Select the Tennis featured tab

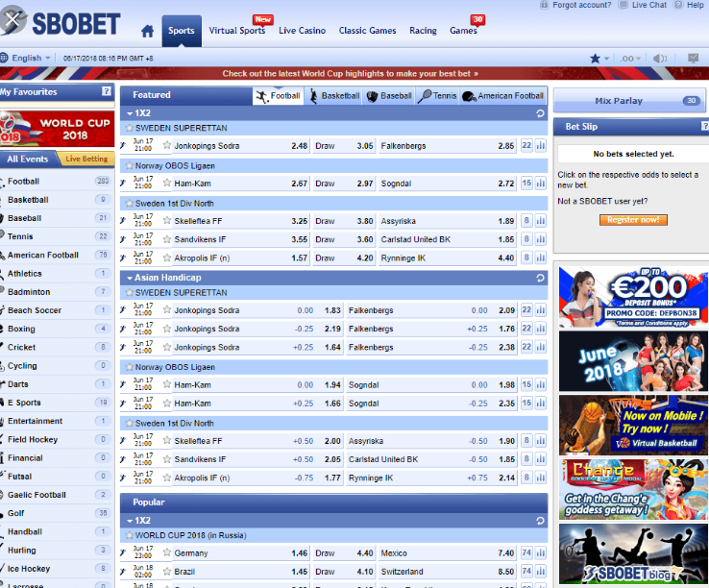[437, 96]
